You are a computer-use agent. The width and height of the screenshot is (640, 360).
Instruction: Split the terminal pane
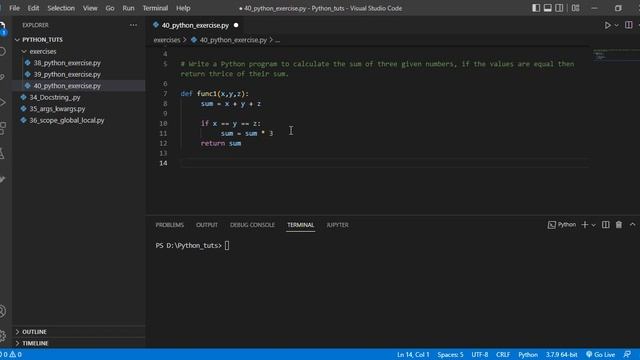coord(606,225)
